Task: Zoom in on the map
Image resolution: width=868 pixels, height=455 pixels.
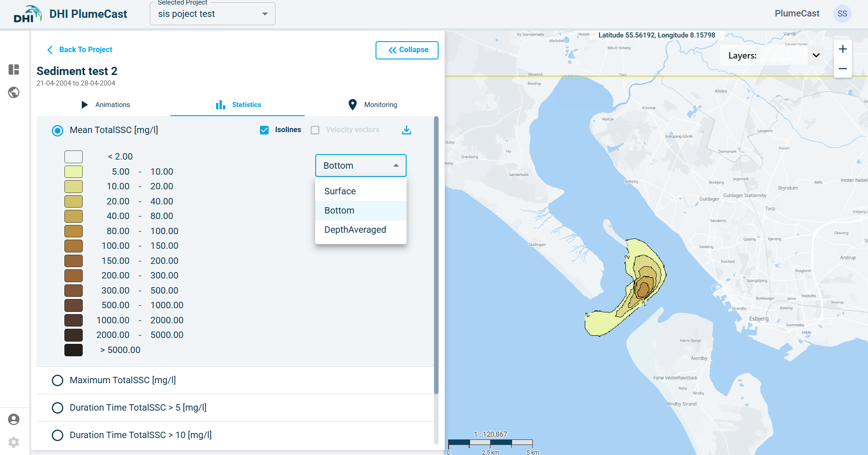Action: [842, 49]
